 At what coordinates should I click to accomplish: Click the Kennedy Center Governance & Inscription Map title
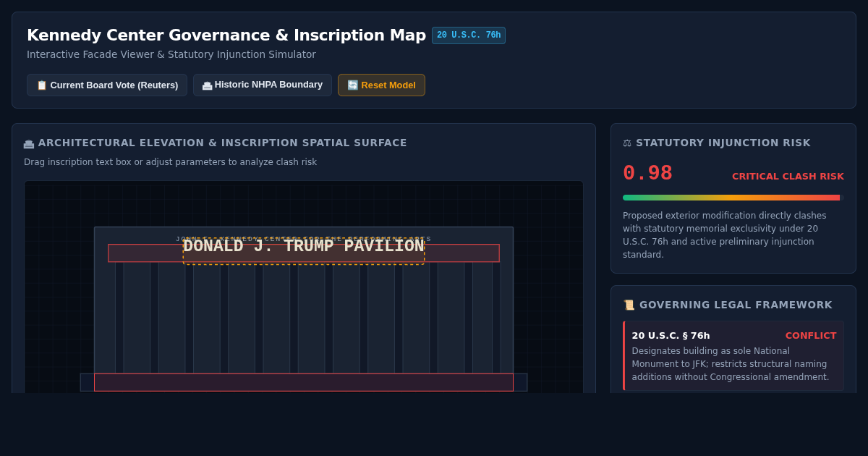click(x=226, y=35)
